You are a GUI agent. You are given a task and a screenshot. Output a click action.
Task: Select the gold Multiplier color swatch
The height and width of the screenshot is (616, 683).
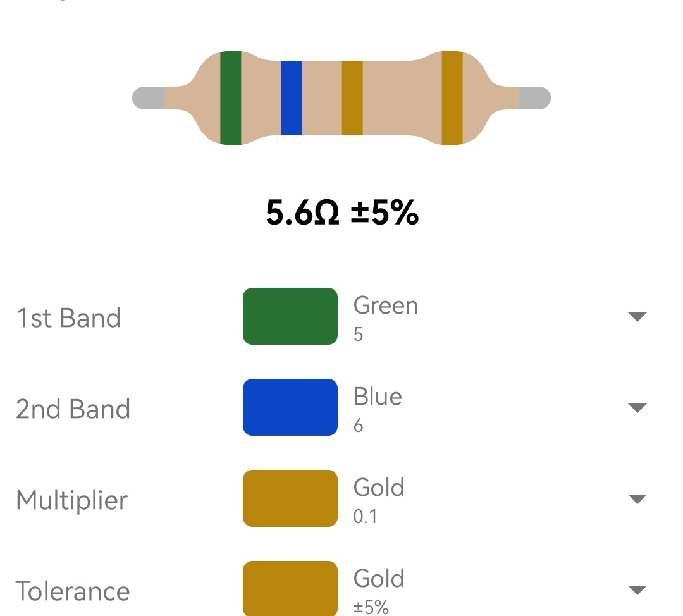(x=290, y=498)
